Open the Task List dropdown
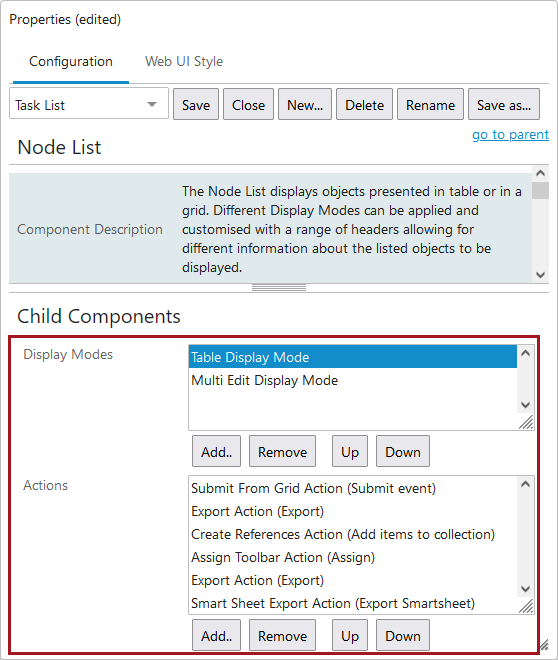The image size is (558, 660). click(89, 105)
